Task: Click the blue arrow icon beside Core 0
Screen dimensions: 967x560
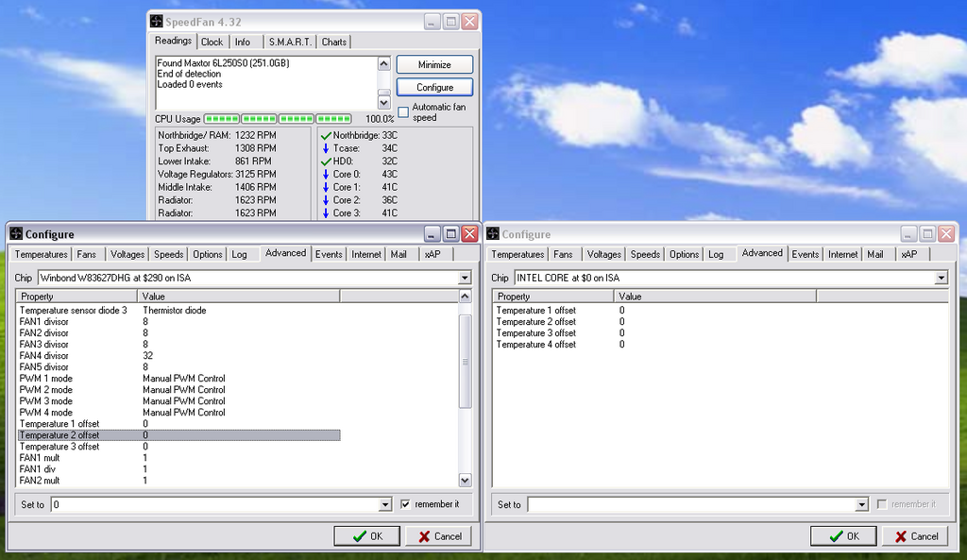Action: coord(326,174)
